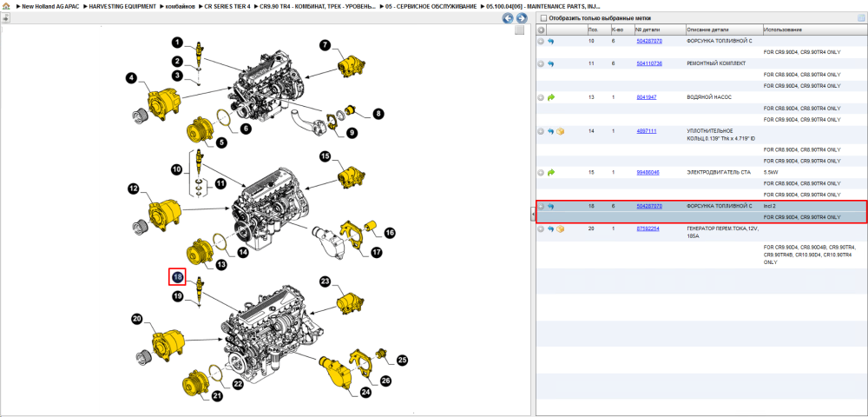This screenshot has height=417, width=868.
Task: Click the column settings icon in the parts panel header
Action: [861, 17]
